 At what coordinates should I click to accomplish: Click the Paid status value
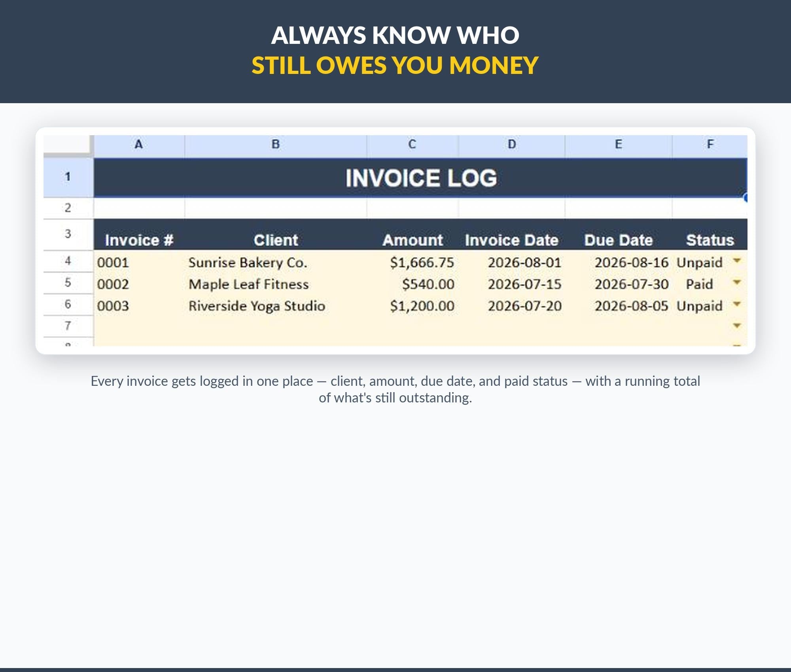(699, 284)
